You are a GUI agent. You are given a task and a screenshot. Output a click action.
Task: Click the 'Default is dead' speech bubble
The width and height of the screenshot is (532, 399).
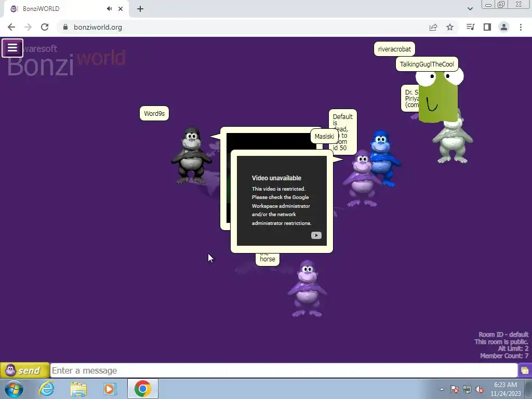pos(343,132)
